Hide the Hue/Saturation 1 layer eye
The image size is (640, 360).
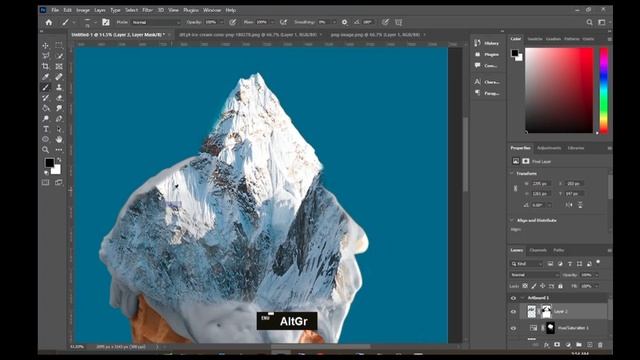[x=513, y=328]
